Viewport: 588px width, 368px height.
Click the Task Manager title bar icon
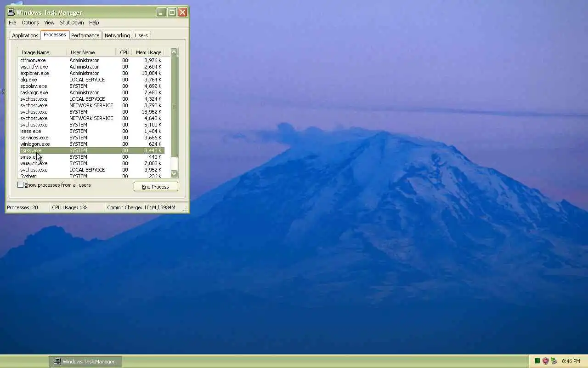point(11,12)
